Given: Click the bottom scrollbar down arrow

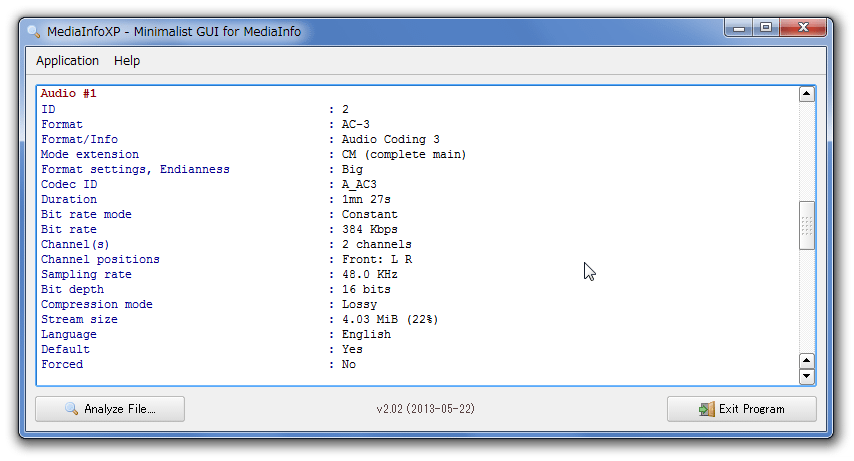Looking at the screenshot, I should click(807, 376).
